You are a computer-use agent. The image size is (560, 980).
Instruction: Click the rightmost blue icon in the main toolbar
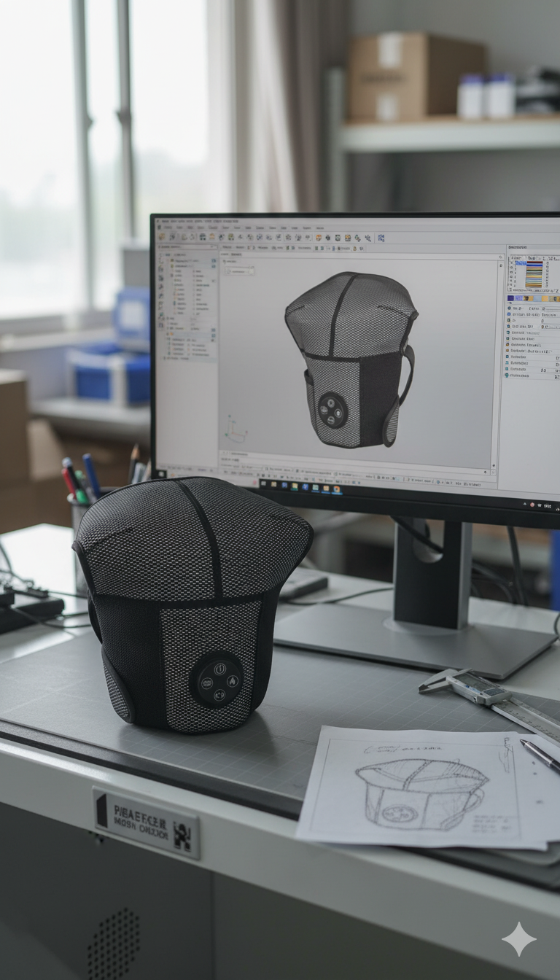[381, 238]
